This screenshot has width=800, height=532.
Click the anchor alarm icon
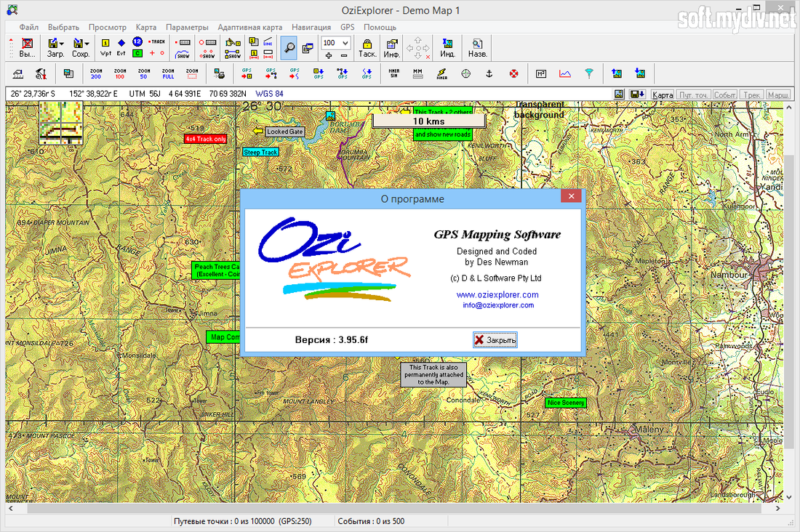click(489, 74)
